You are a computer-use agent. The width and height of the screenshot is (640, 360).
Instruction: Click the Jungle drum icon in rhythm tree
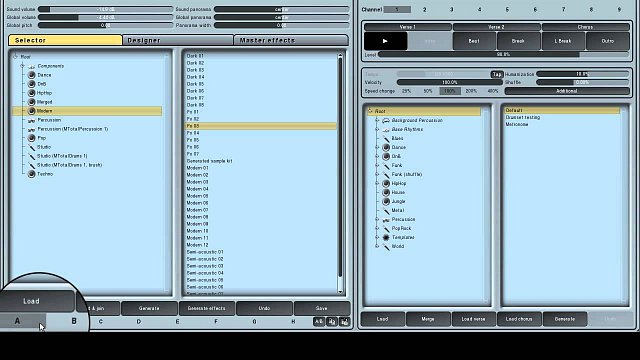[x=386, y=201]
